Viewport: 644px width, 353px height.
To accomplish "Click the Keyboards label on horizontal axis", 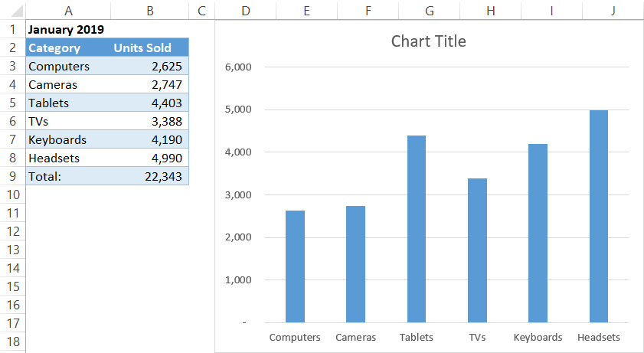I will [x=538, y=338].
